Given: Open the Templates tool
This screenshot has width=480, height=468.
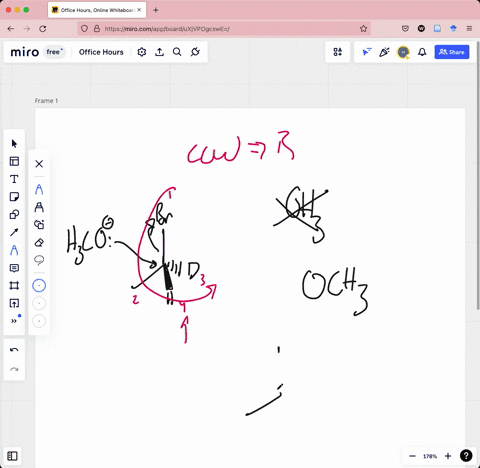Looking at the screenshot, I should pos(14,161).
